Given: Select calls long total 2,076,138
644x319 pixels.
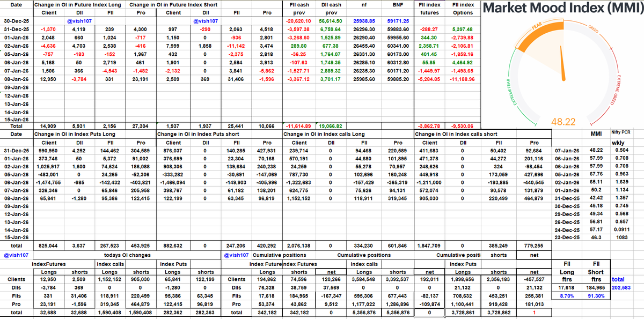Looking at the screenshot, I should pos(299,246).
